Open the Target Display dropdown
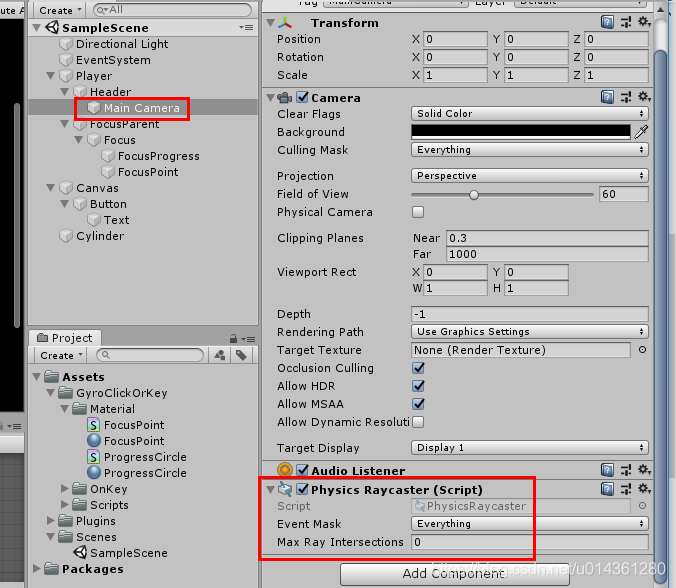Screen dimensions: 676x588 tap(529, 447)
